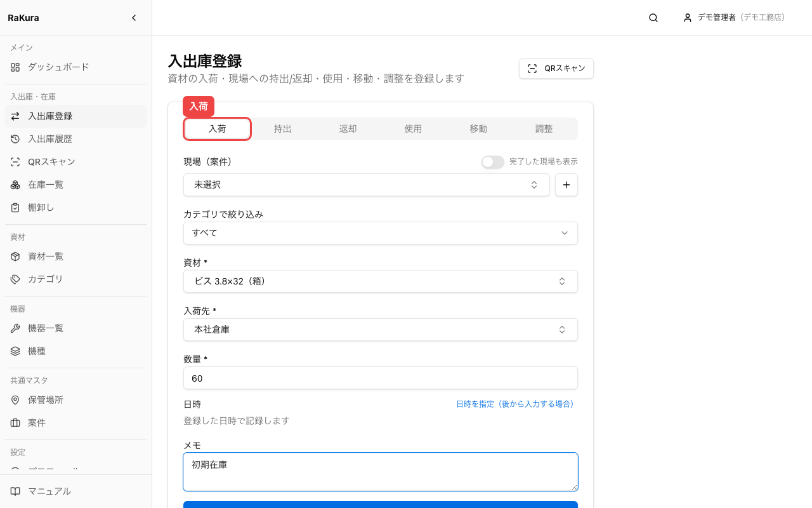Click into the メモ text area
812x508 pixels.
(381, 472)
